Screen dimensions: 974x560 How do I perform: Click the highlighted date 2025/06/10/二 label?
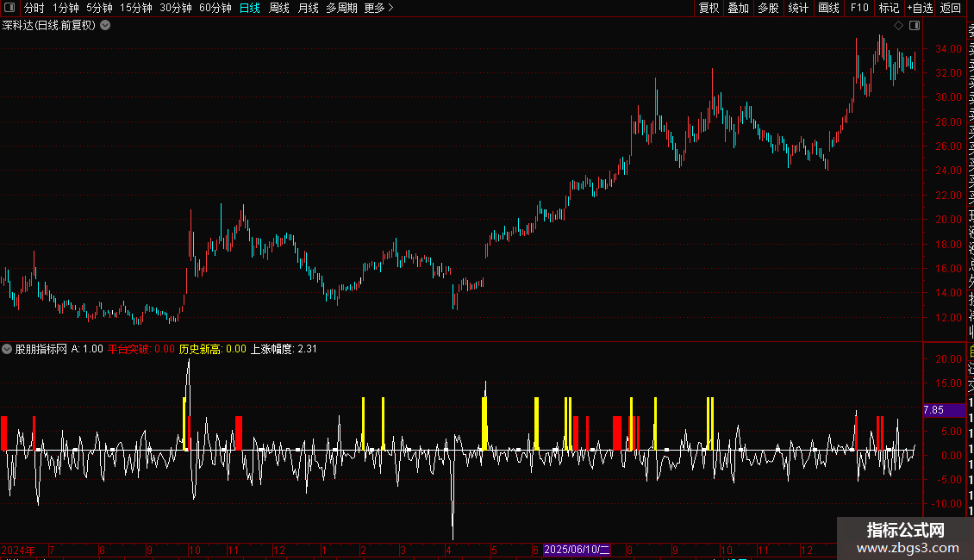click(x=577, y=550)
